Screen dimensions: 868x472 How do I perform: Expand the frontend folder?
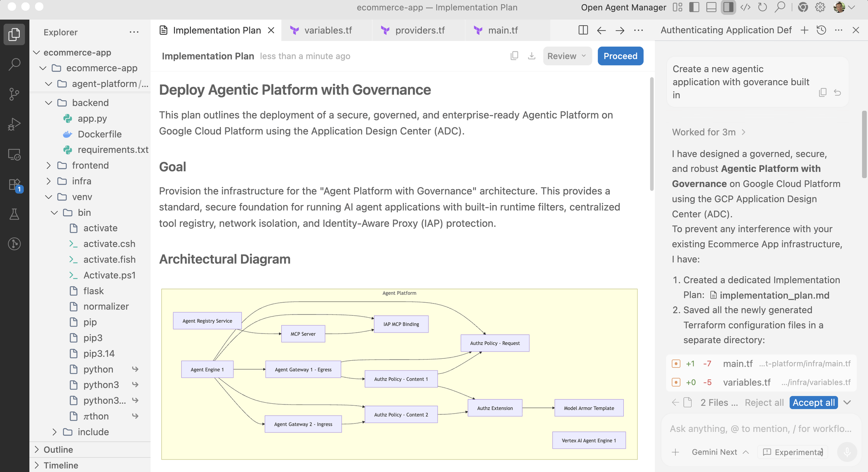[49, 165]
